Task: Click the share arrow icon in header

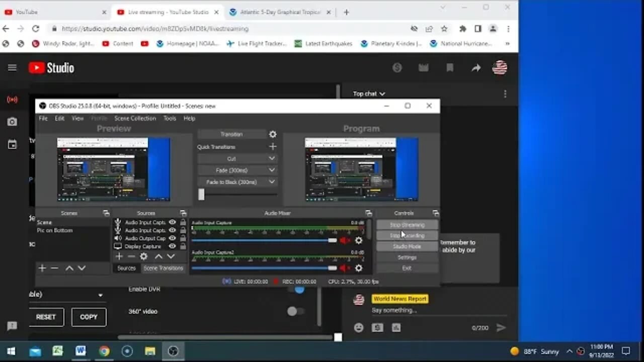Action: coord(476,68)
